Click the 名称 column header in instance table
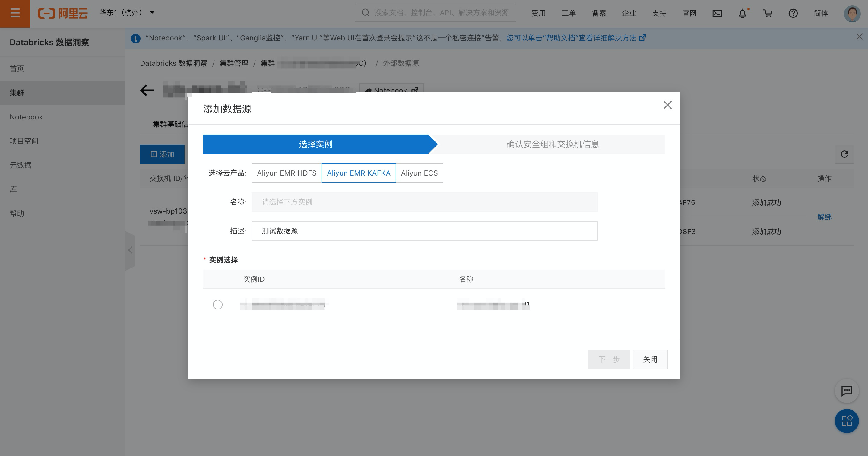This screenshot has width=868, height=456. tap(466, 279)
